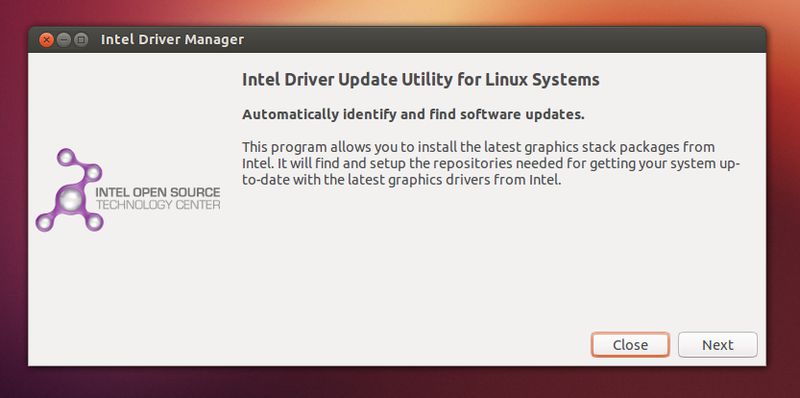This screenshot has width=800, height=398.
Task: Close the window with the red X button
Action: pyautogui.click(x=46, y=40)
